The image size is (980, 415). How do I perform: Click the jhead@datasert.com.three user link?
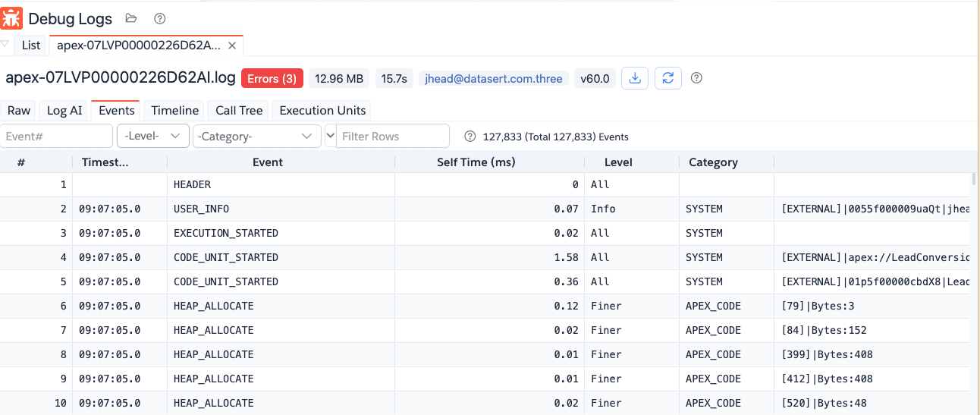click(494, 78)
